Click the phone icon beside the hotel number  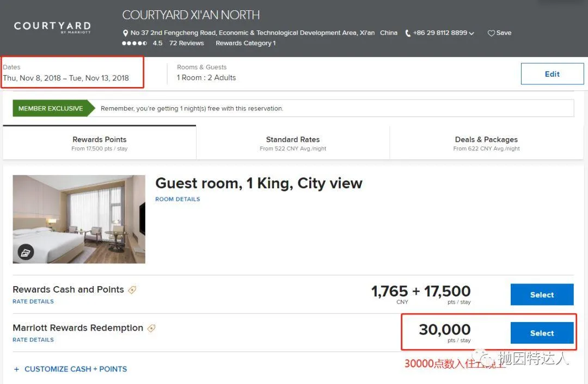408,33
